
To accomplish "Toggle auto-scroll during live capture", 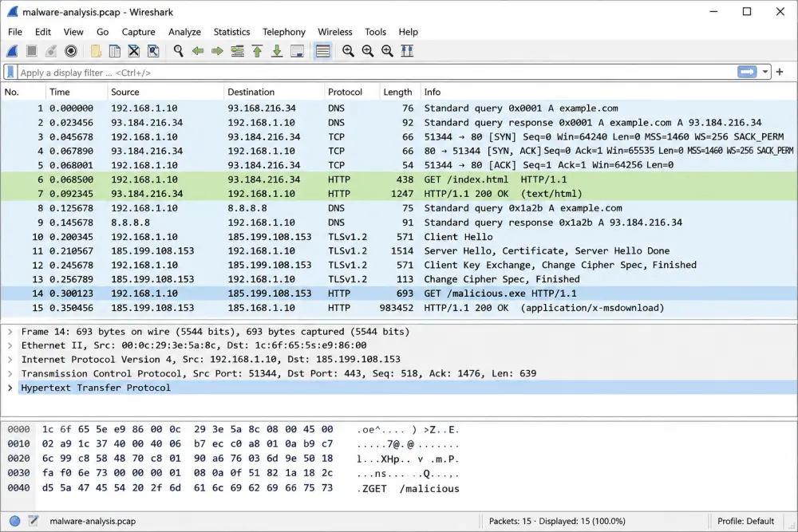I will pos(297,51).
